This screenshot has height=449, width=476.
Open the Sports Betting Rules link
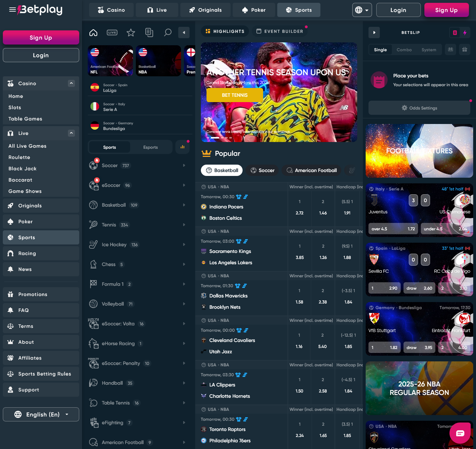(x=41, y=374)
